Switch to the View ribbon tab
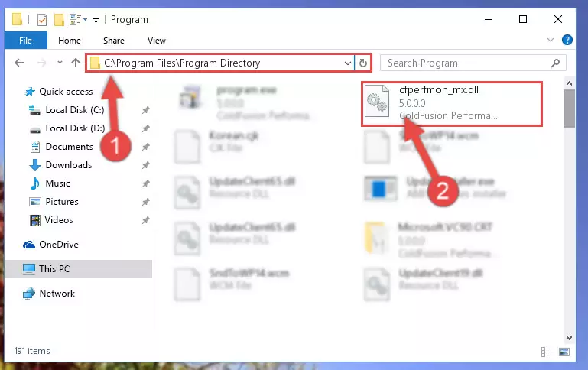Image resolution: width=588 pixels, height=370 pixels. (x=157, y=41)
